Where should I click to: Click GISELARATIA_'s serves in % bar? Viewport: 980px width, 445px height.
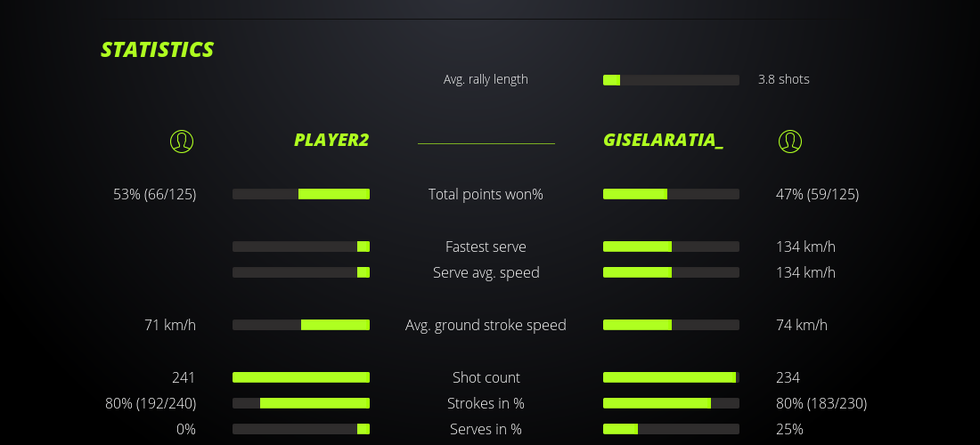coord(671,429)
